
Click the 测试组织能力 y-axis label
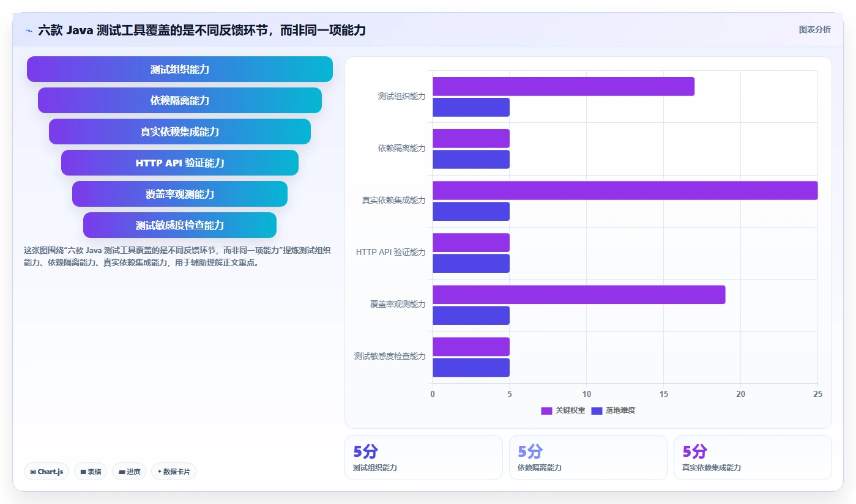(x=401, y=97)
